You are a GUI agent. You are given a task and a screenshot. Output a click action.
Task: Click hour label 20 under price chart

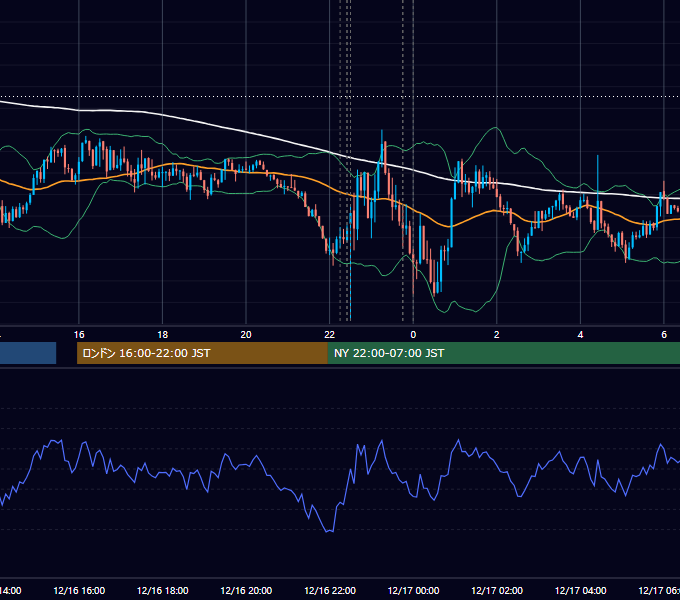click(246, 335)
